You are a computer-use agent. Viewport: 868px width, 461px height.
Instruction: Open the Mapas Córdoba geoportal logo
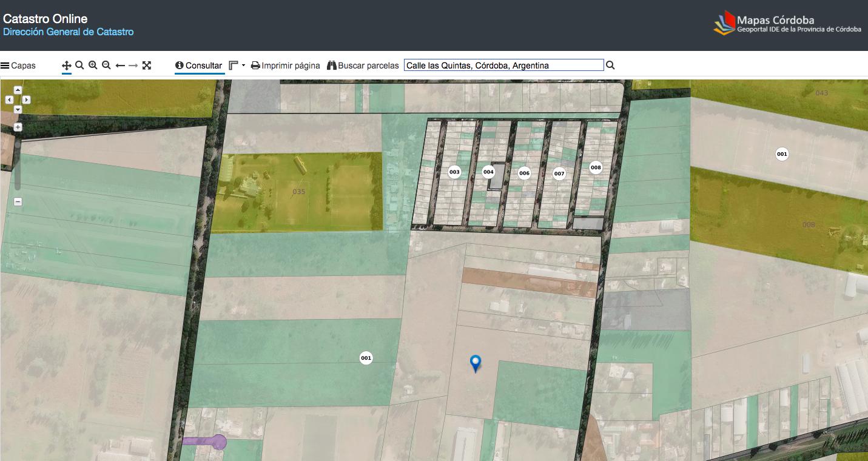pyautogui.click(x=787, y=24)
